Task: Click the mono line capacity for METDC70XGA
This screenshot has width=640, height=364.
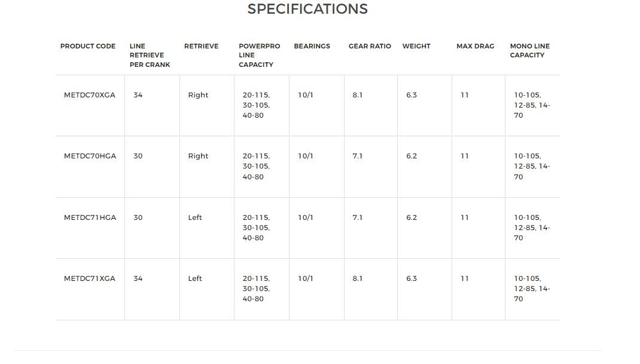Action: pyautogui.click(x=532, y=105)
